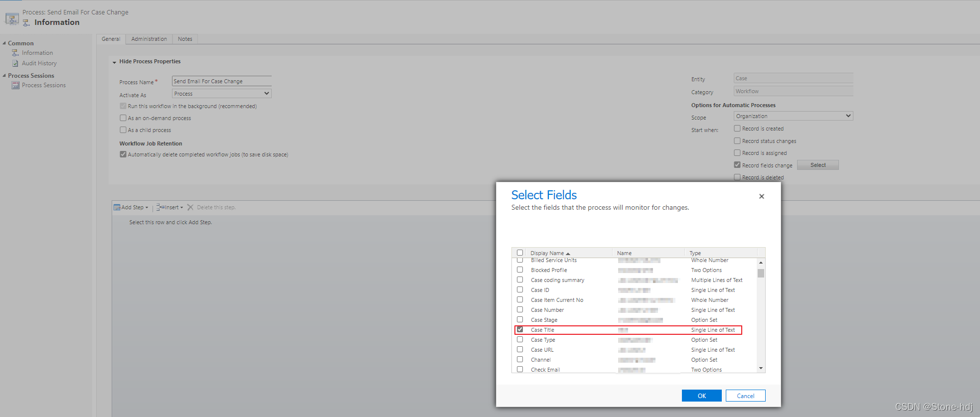Collapse the Common navigation group

4,43
